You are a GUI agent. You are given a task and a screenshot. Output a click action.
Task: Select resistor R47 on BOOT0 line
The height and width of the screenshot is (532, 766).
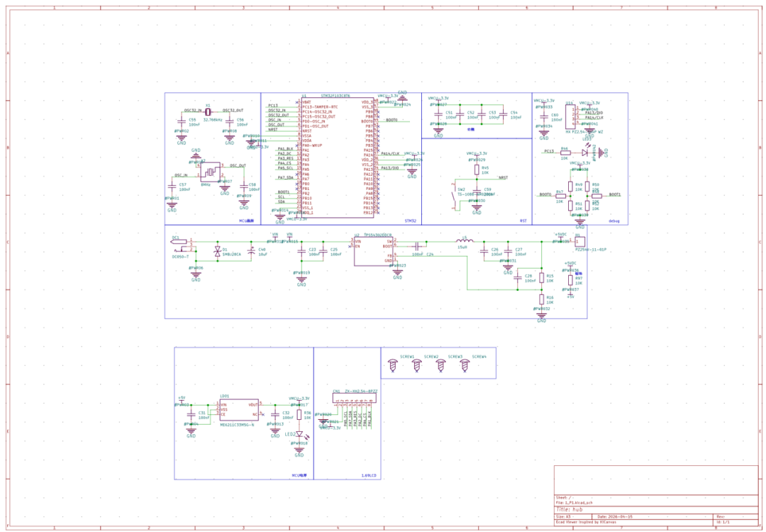point(560,195)
